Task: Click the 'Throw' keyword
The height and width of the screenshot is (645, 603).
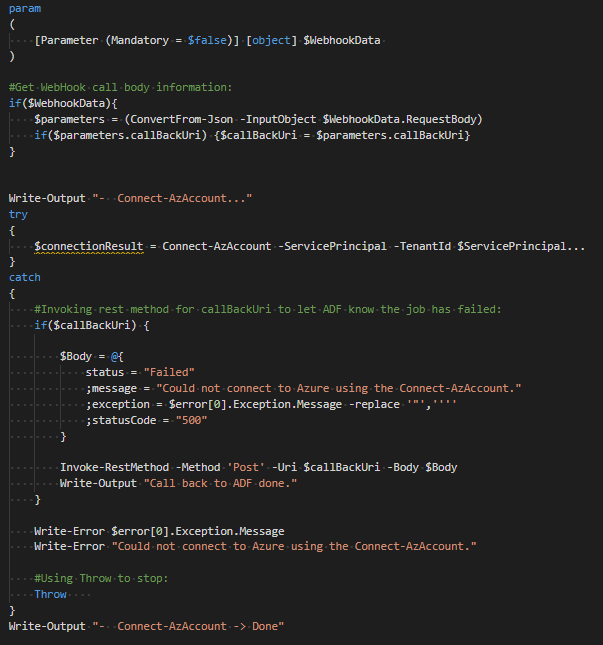Action: coord(50,594)
